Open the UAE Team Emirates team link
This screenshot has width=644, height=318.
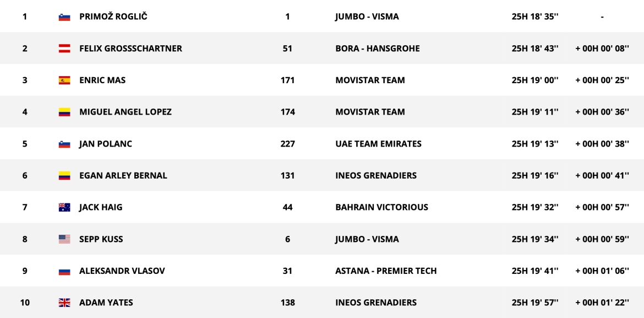click(x=378, y=144)
